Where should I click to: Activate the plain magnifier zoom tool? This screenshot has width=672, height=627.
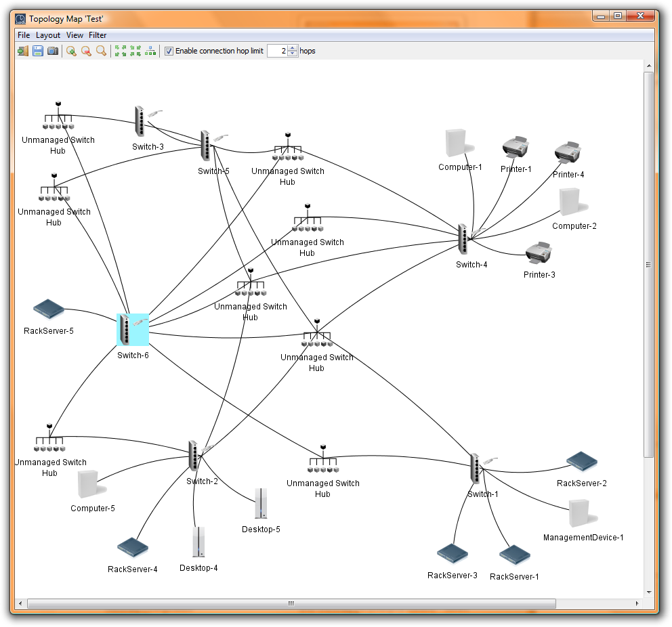tap(100, 51)
